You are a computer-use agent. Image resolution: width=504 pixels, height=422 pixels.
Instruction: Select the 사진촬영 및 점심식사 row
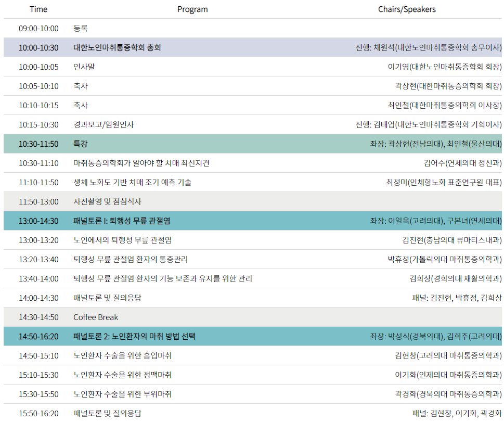(x=253, y=202)
